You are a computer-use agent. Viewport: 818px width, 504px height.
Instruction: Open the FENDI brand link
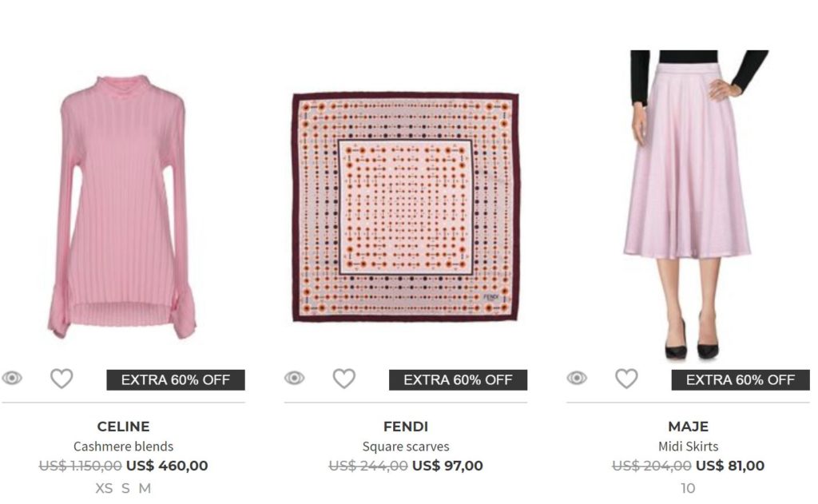point(406,427)
